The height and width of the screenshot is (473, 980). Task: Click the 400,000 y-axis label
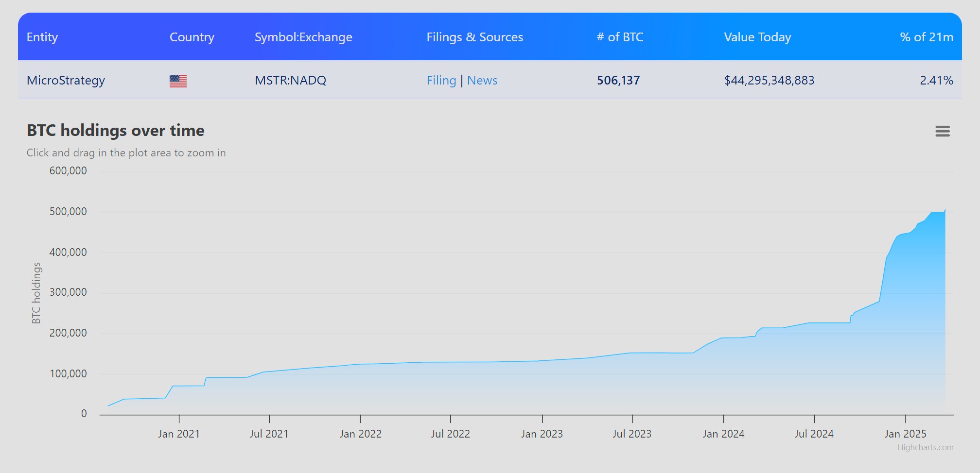point(68,252)
